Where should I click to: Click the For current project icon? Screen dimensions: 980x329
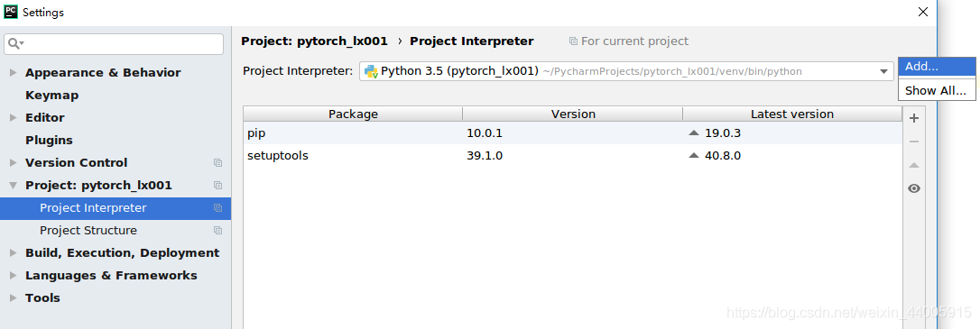(573, 41)
